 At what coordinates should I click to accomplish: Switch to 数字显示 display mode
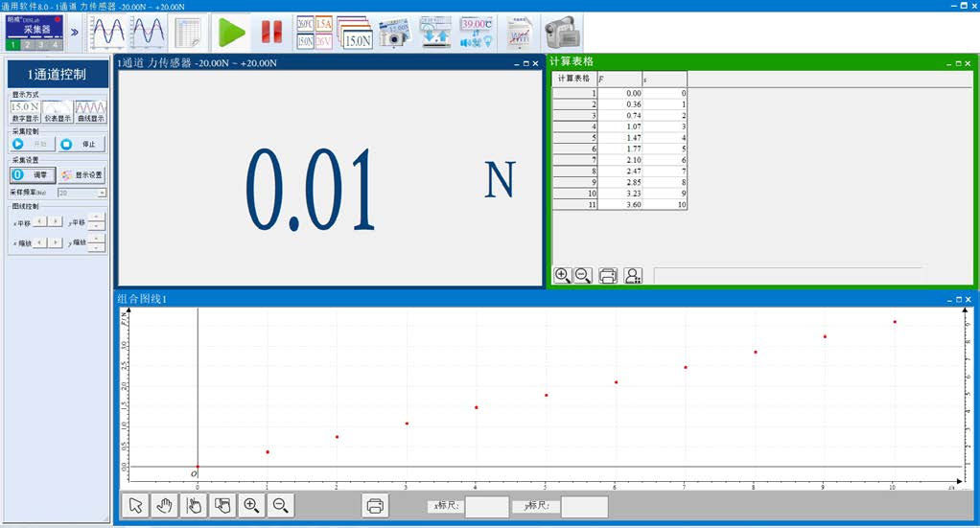tap(26, 112)
